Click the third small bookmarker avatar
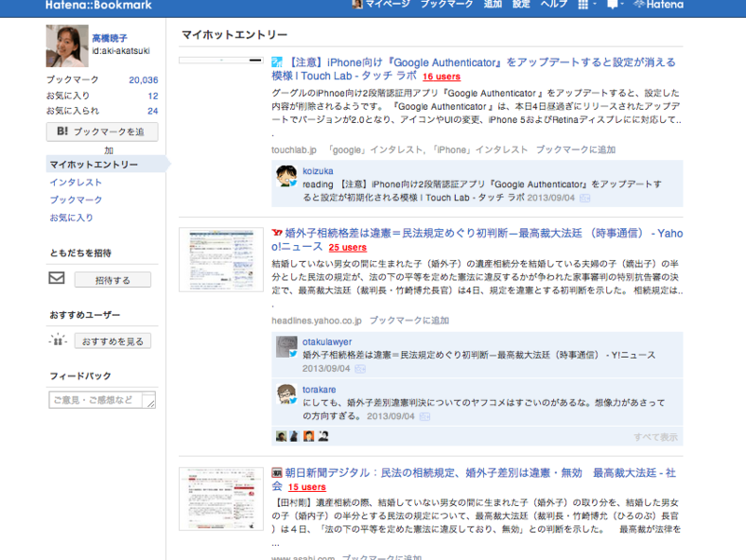Viewport: 746px width, 560px height. pyautogui.click(x=309, y=436)
